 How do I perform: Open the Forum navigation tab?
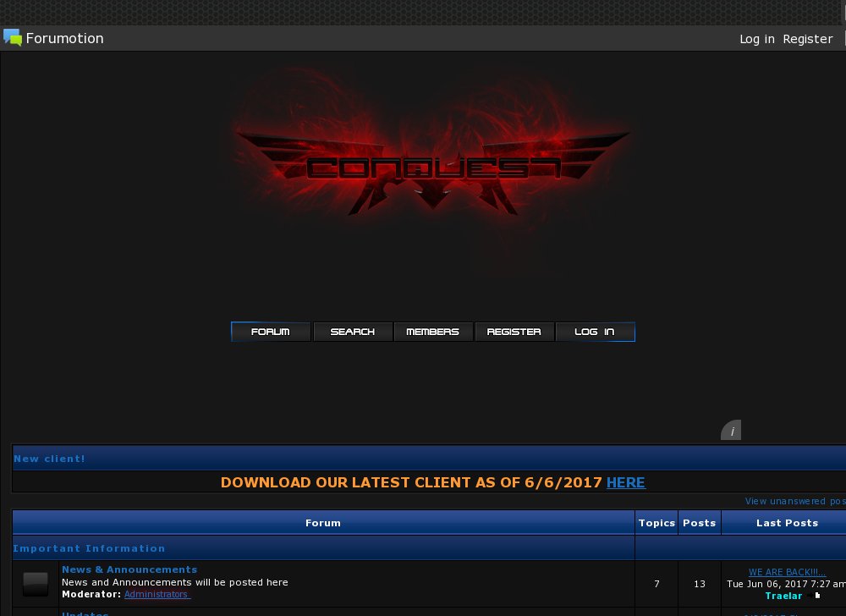[271, 332]
